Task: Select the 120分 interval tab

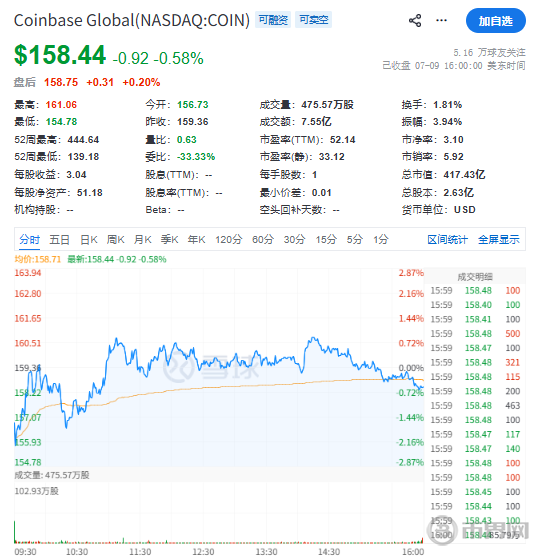Action: click(229, 239)
